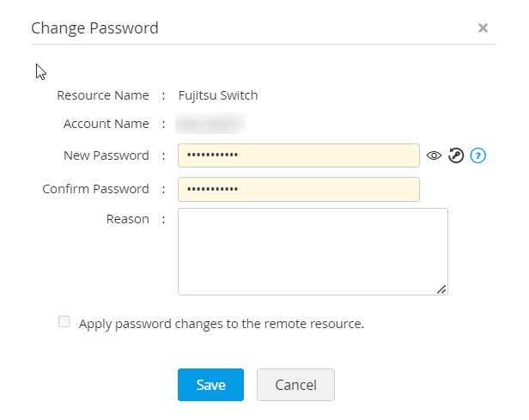The width and height of the screenshot is (529, 420).
Task: Click the Change Password dialog title
Action: 94,28
